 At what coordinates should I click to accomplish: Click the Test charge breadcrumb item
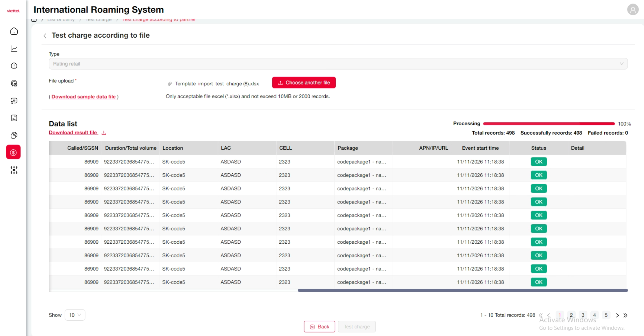[x=98, y=20]
